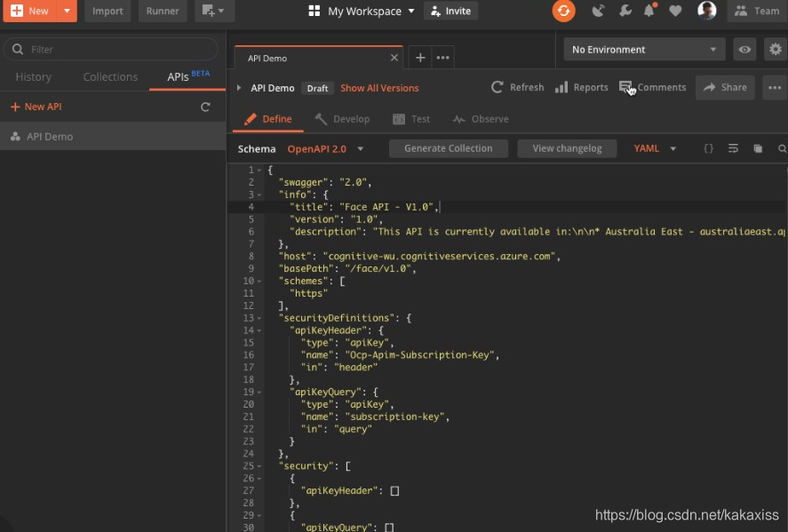Switch to the History tab

(33, 77)
